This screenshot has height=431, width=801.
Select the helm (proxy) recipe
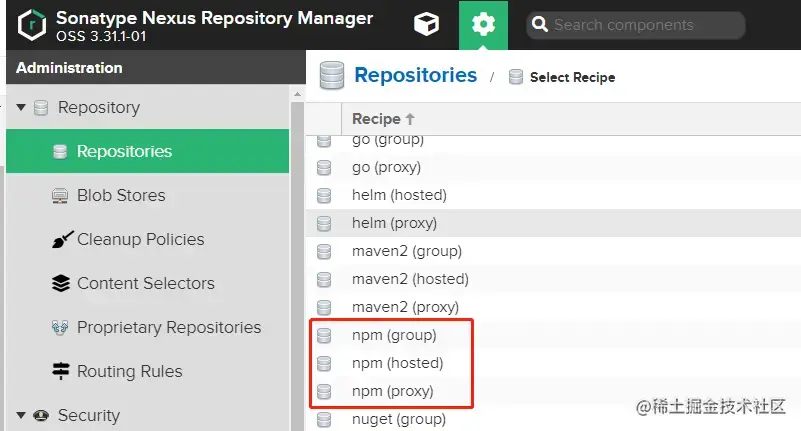[x=554, y=223]
